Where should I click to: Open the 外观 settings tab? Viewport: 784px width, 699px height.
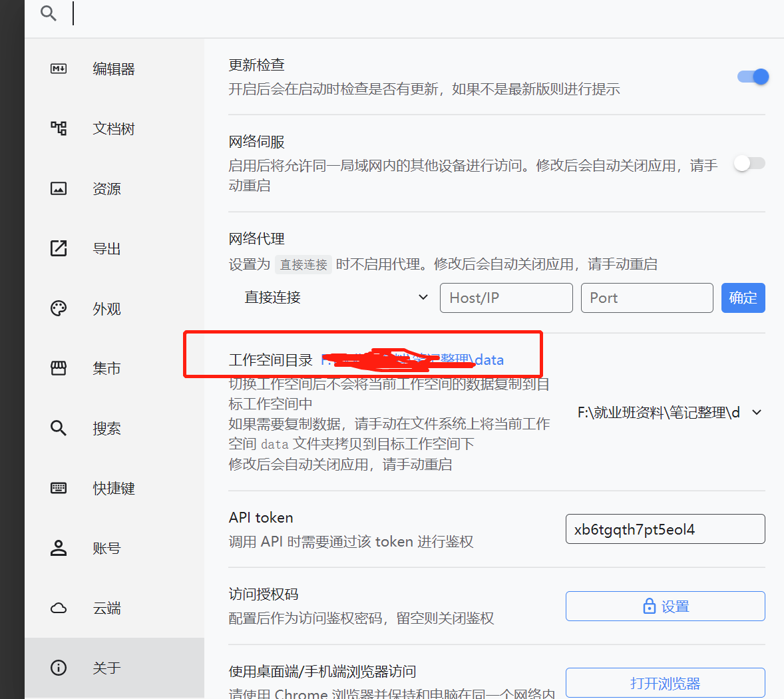(x=114, y=308)
